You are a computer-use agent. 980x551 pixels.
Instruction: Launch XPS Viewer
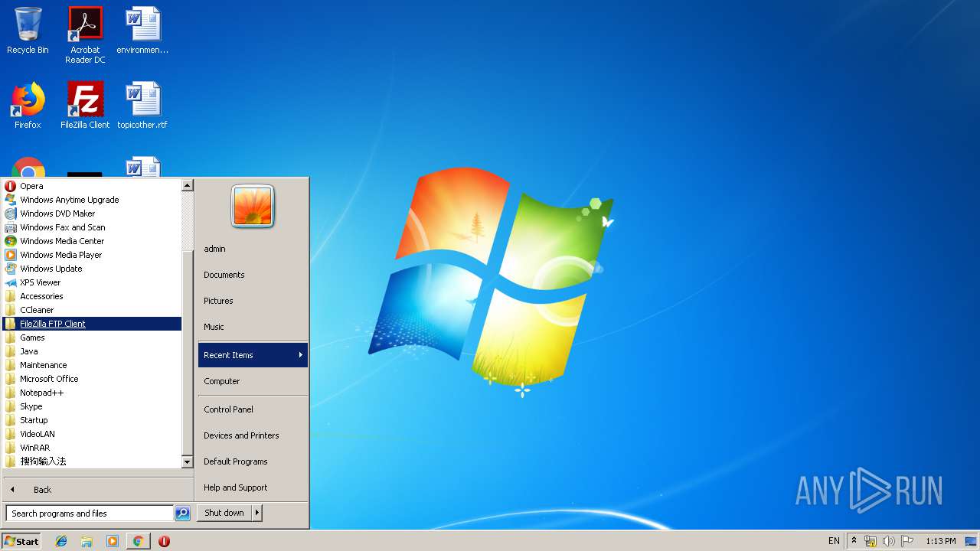tap(92, 282)
